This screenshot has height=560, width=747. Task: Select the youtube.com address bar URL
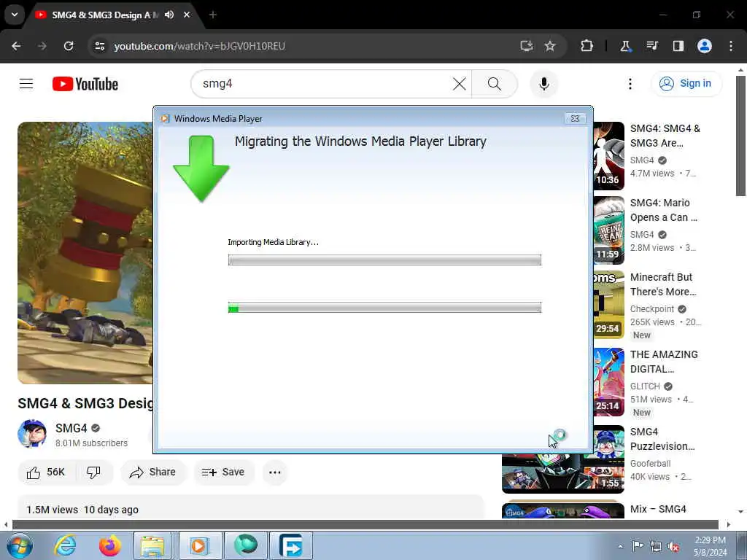200,46
